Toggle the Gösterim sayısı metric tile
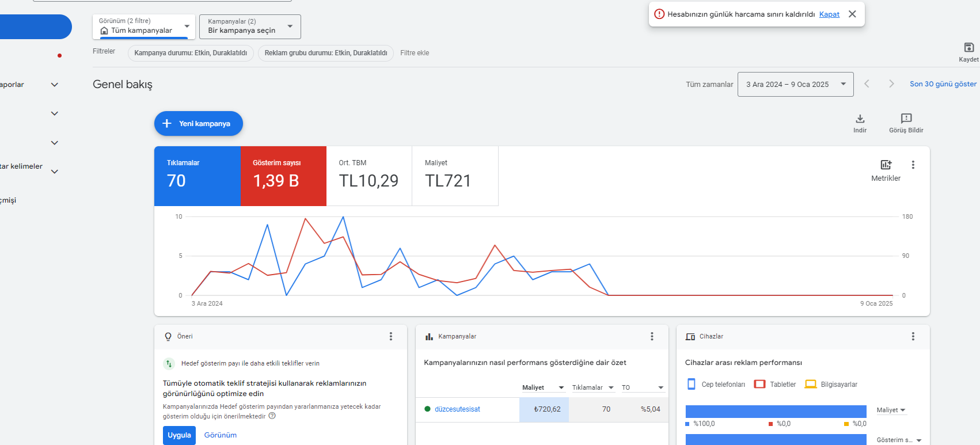980x445 pixels. coord(283,176)
